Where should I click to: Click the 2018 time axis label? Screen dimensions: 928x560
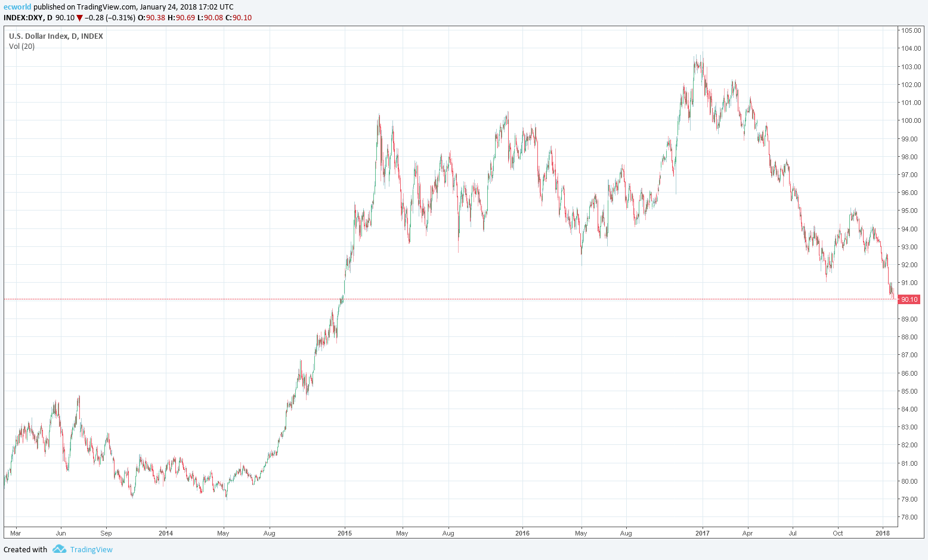[883, 533]
